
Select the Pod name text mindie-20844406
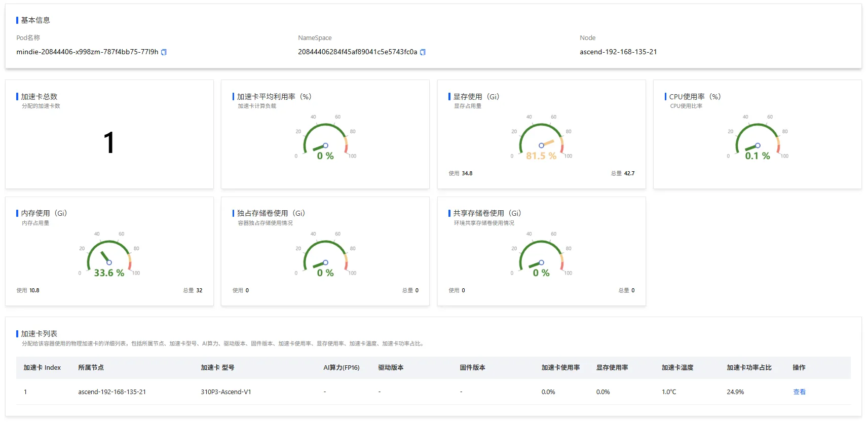coord(87,52)
